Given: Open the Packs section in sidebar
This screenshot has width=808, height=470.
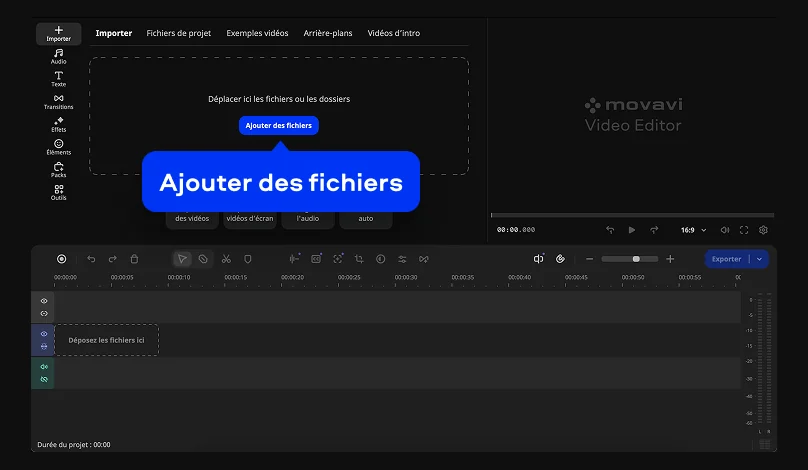Looking at the screenshot, I should pyautogui.click(x=59, y=169).
